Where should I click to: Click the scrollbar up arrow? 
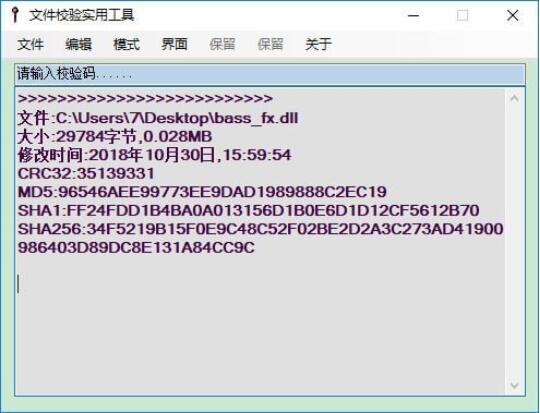pos(515,99)
